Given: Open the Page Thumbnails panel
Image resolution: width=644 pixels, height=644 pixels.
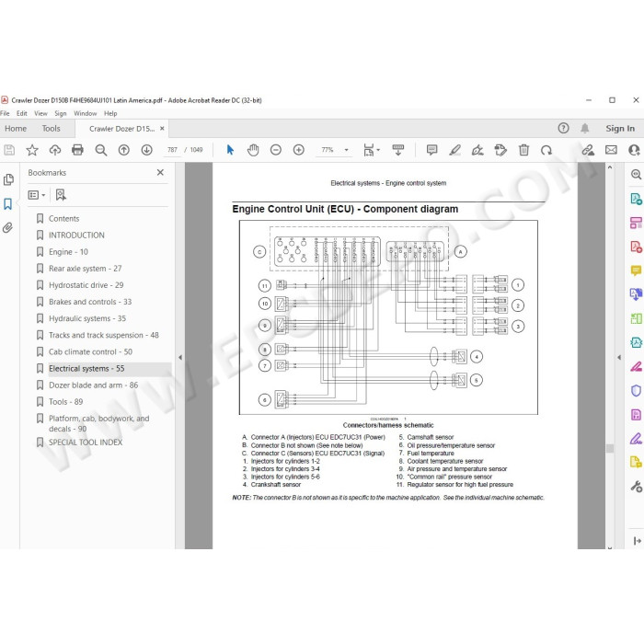Looking at the screenshot, I should pyautogui.click(x=8, y=179).
